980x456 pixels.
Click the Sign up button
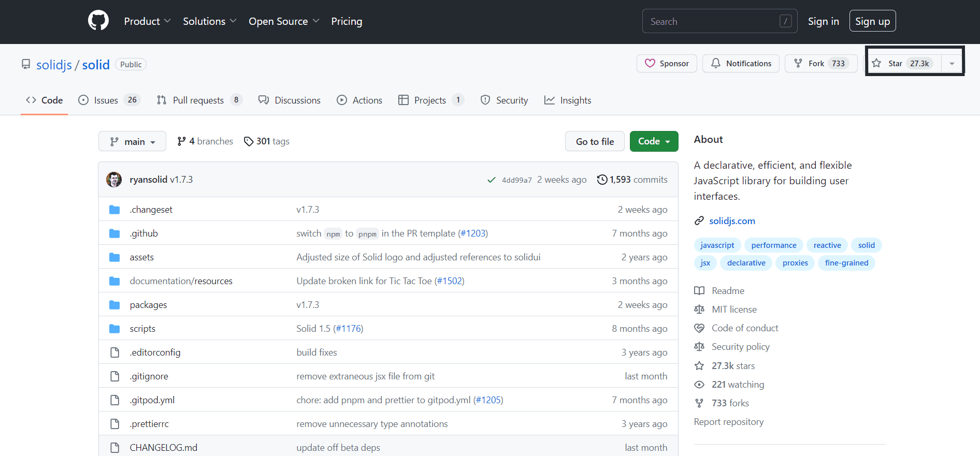(x=872, y=21)
